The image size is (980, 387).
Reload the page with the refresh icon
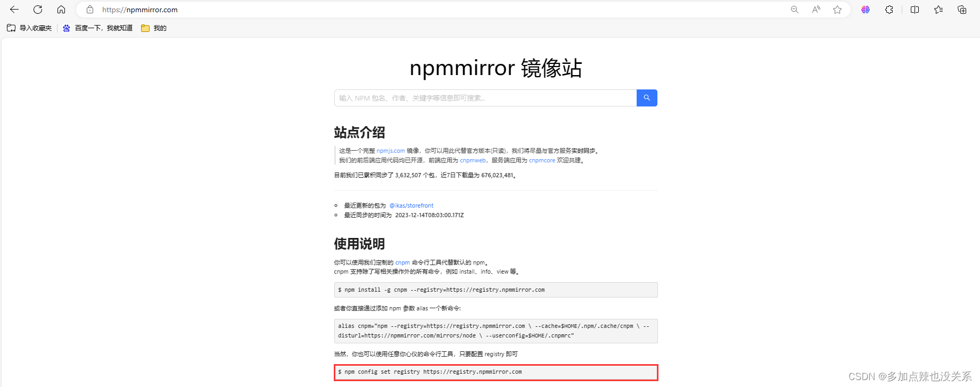click(x=38, y=10)
